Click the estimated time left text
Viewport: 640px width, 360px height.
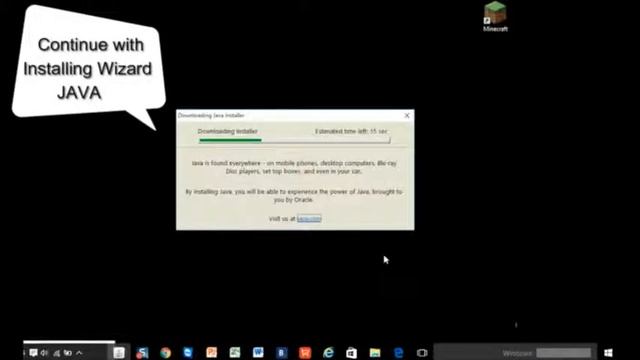click(351, 131)
